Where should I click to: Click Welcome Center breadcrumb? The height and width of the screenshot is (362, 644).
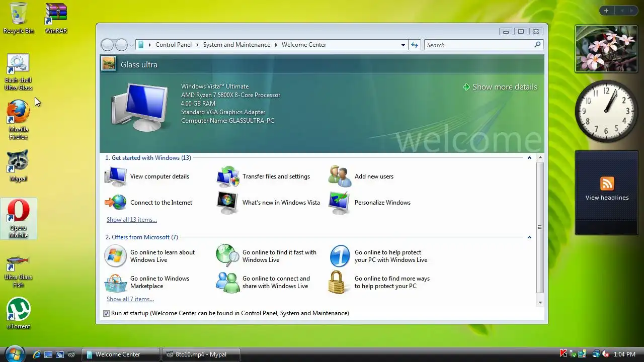tap(304, 45)
